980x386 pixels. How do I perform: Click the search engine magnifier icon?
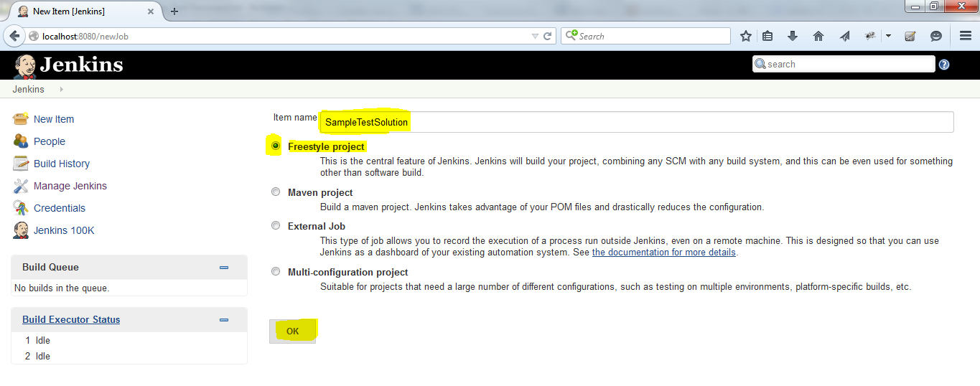tap(571, 35)
